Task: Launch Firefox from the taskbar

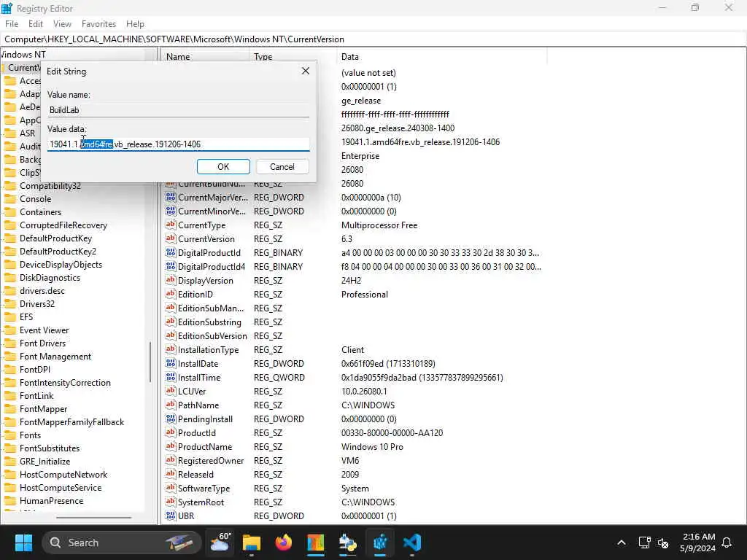Action: (284, 542)
